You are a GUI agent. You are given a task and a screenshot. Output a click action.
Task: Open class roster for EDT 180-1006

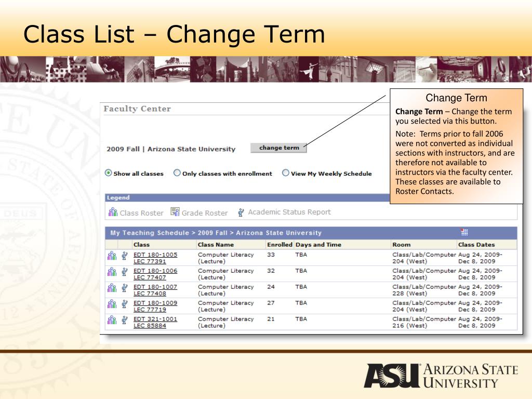click(112, 272)
